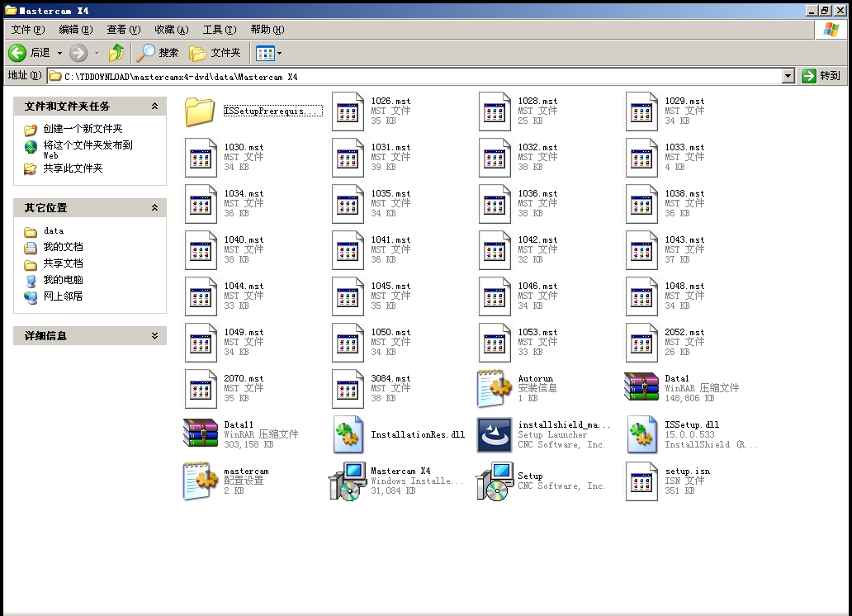Select the Setup CNC Software icon
The image size is (852, 616).
pyautogui.click(x=495, y=481)
